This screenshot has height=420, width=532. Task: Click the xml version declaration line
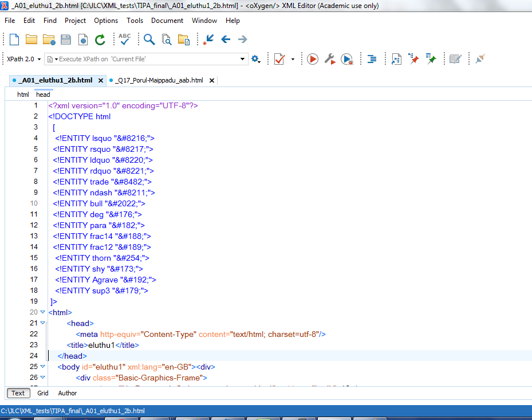pyautogui.click(x=123, y=105)
